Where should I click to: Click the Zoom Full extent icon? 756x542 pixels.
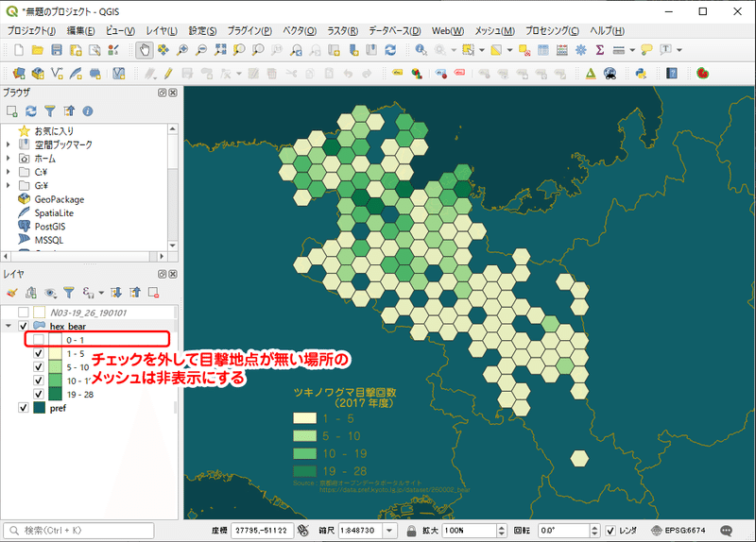pyautogui.click(x=220, y=50)
